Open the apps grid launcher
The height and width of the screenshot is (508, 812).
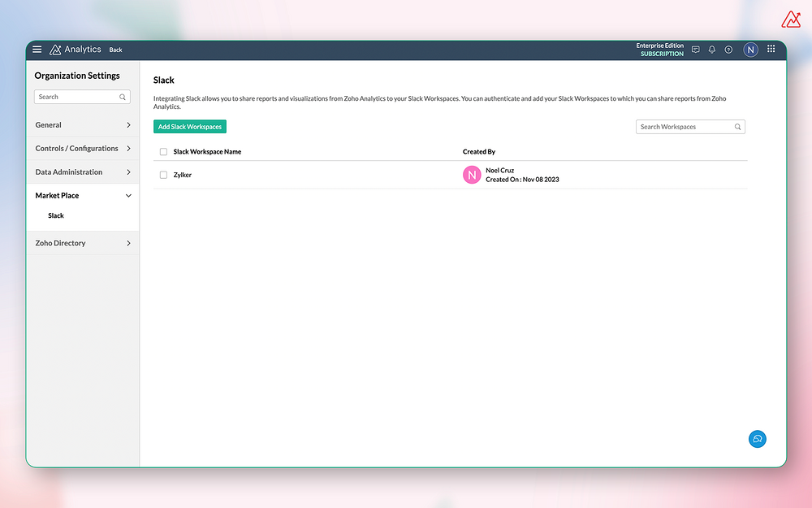click(x=771, y=49)
